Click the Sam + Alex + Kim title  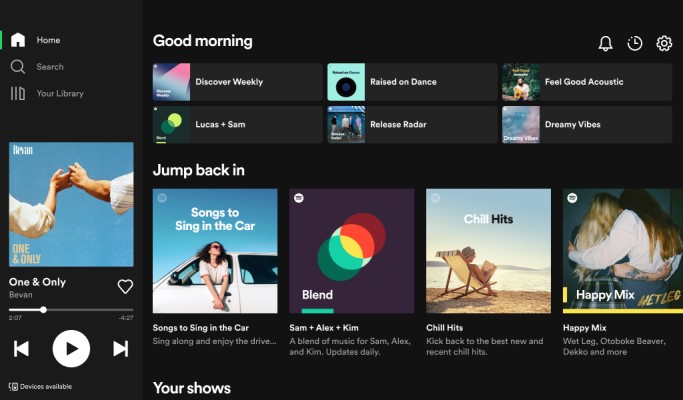click(324, 328)
